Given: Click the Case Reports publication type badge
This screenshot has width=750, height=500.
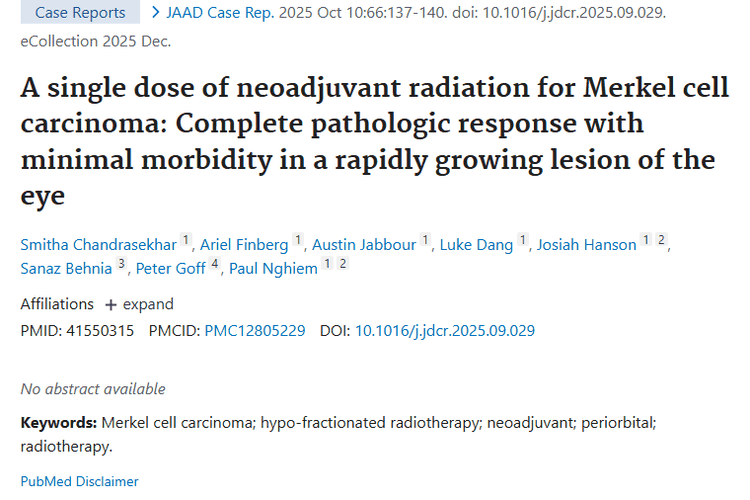Looking at the screenshot, I should (x=80, y=13).
